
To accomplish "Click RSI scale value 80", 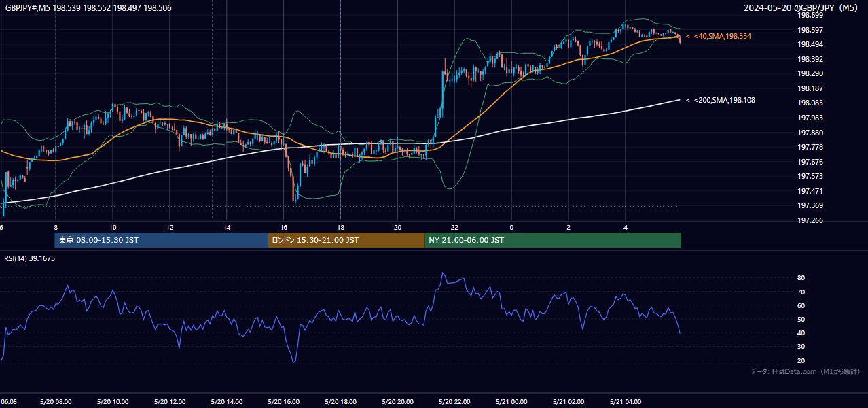I will click(x=801, y=278).
